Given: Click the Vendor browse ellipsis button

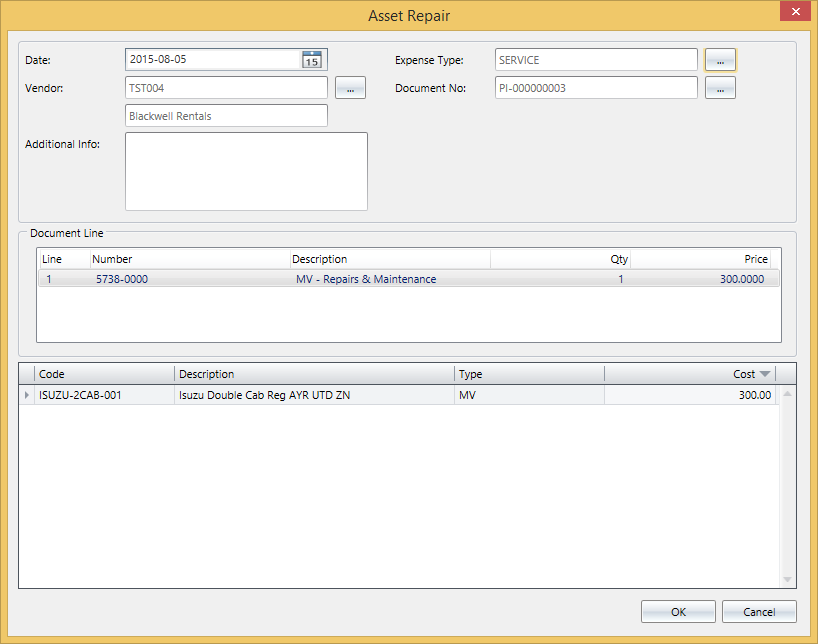Looking at the screenshot, I should point(350,89).
